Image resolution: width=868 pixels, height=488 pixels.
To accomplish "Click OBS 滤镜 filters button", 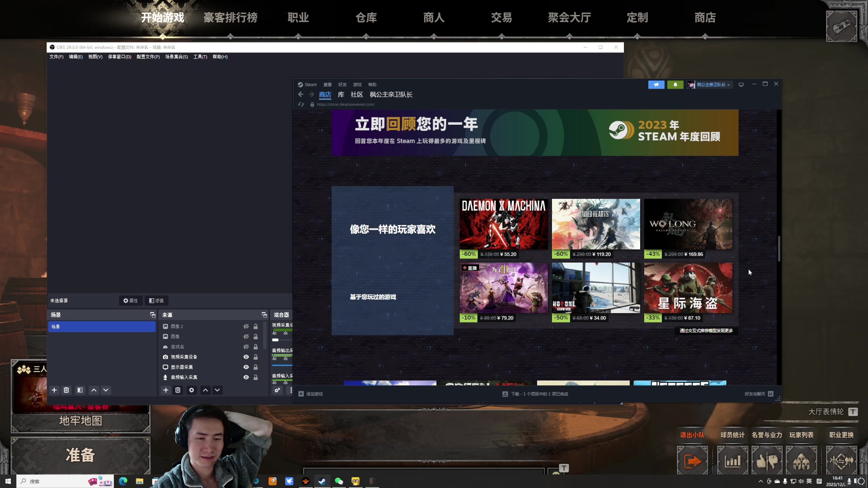I will [x=156, y=300].
